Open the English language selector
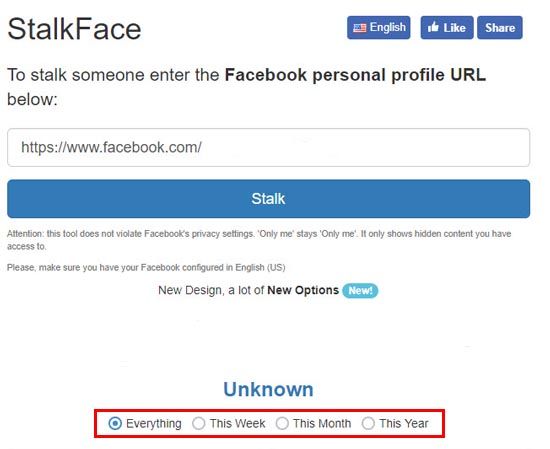 tap(379, 27)
